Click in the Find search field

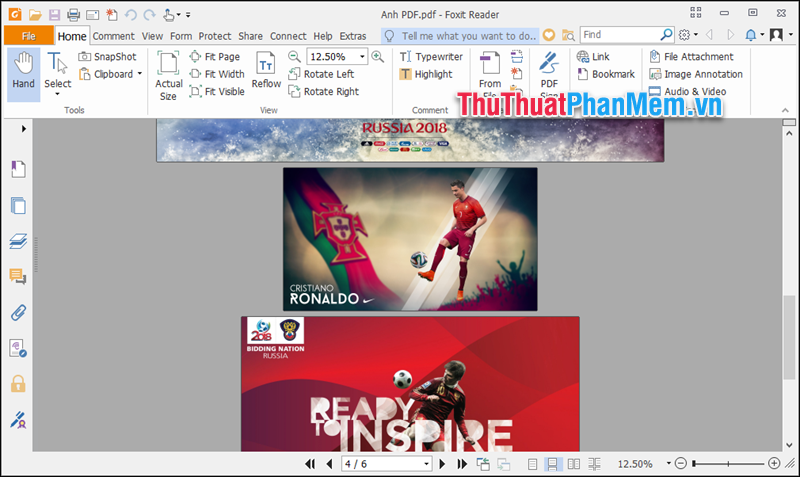click(x=620, y=35)
